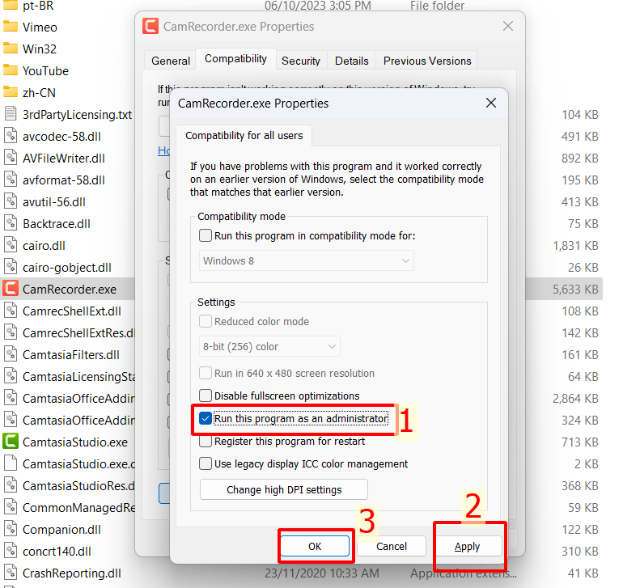Click the CamtasiaStudioRes.d file icon
Screen dimensions: 640x588
10,485
